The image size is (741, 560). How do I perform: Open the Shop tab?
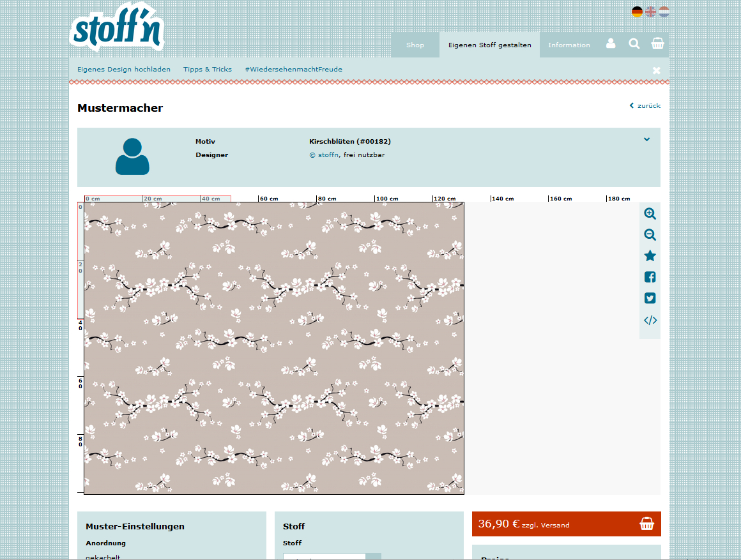[415, 45]
